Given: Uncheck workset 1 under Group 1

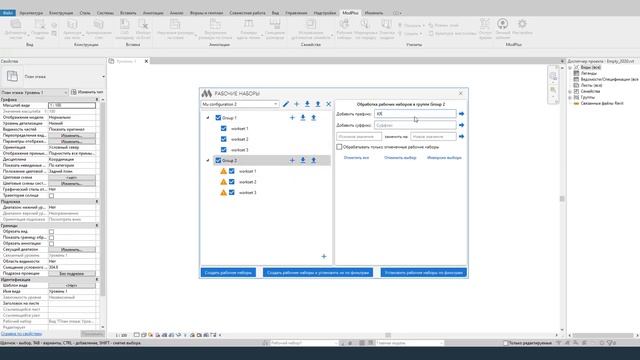Looking at the screenshot, I should coord(223,128).
